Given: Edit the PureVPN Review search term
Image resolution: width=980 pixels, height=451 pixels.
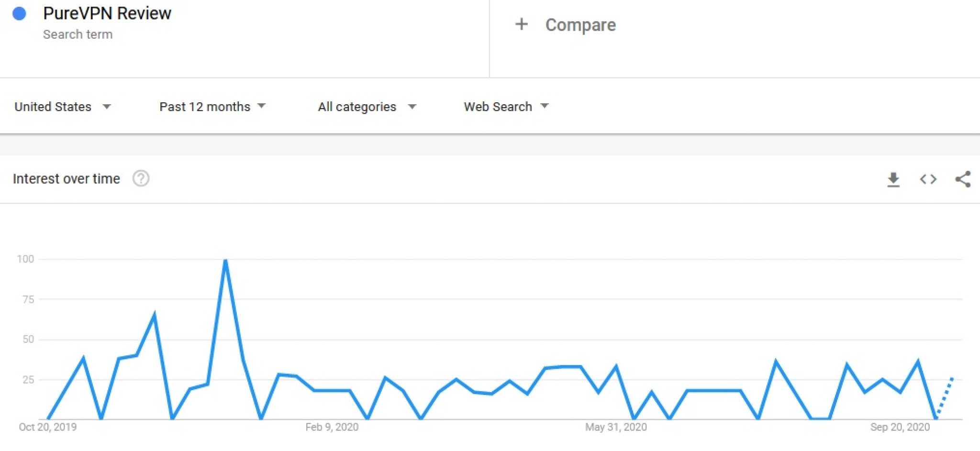Looking at the screenshot, I should [107, 13].
